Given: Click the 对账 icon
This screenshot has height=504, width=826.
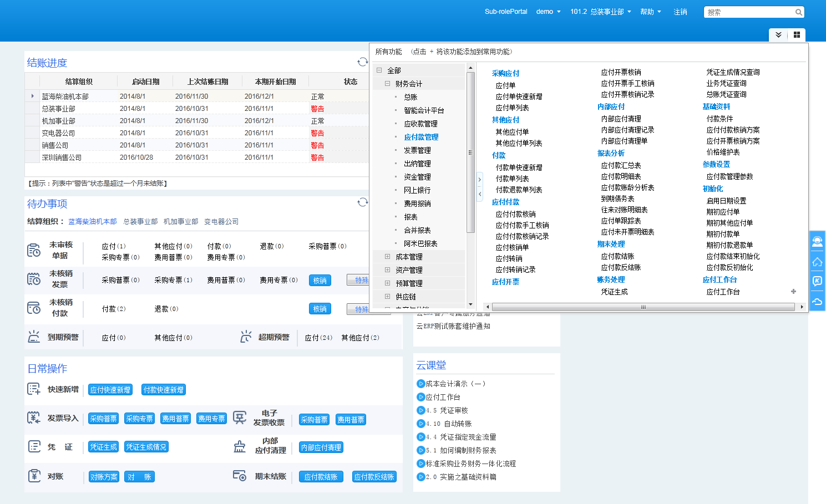Looking at the screenshot, I should click(x=34, y=476).
